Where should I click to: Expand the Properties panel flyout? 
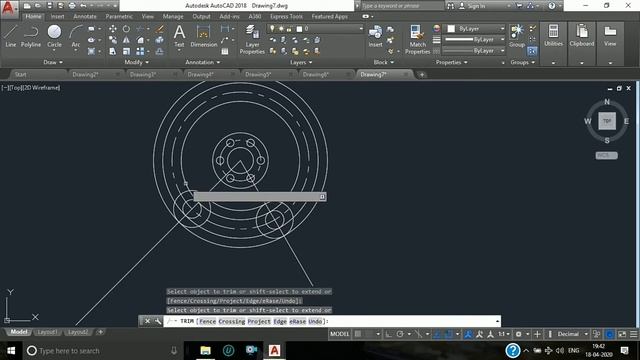(451, 62)
